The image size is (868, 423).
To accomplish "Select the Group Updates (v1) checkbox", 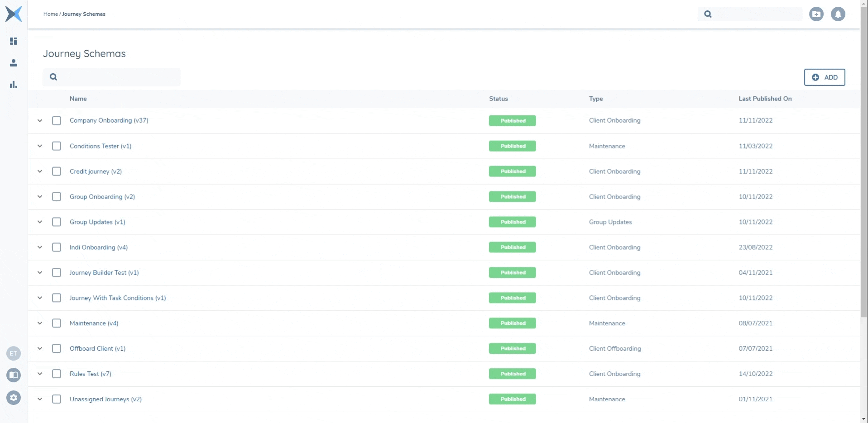I will [57, 222].
